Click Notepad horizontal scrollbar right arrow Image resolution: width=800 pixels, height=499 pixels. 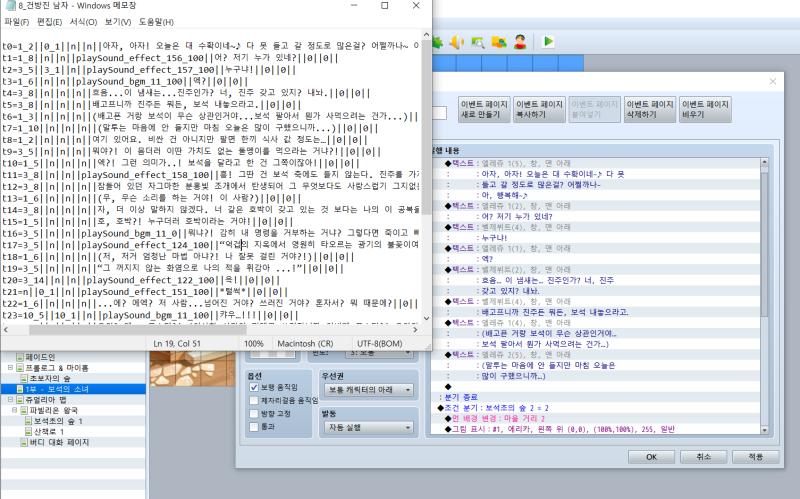coord(415,330)
